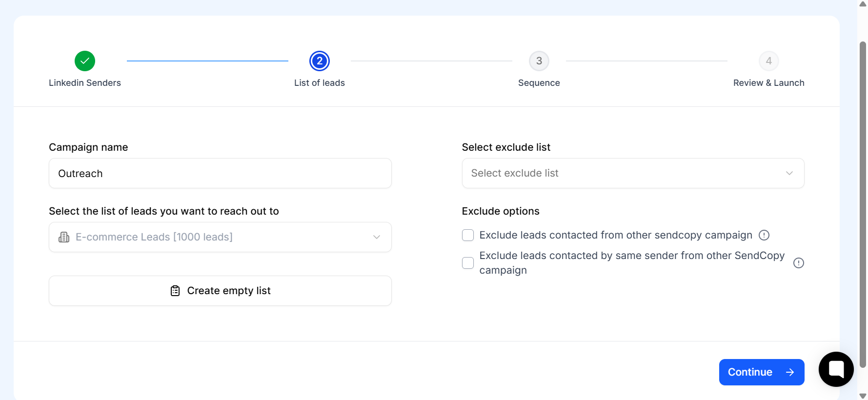
Task: Click the Create empty list button
Action: [x=220, y=291]
